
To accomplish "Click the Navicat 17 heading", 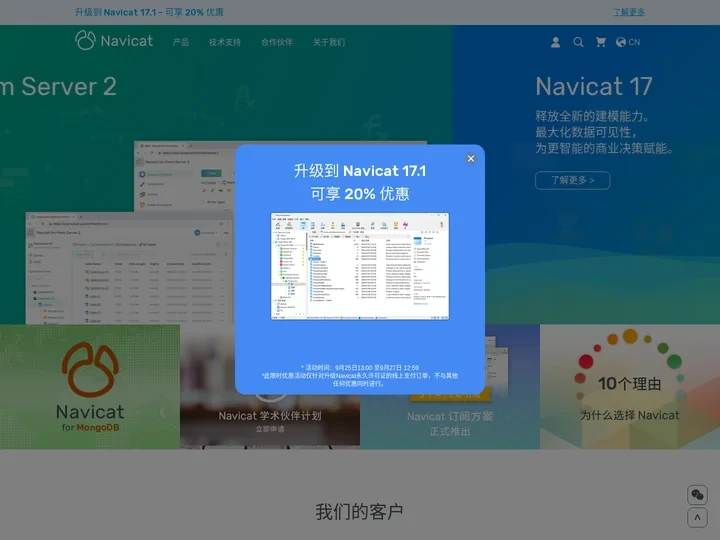I will (594, 86).
